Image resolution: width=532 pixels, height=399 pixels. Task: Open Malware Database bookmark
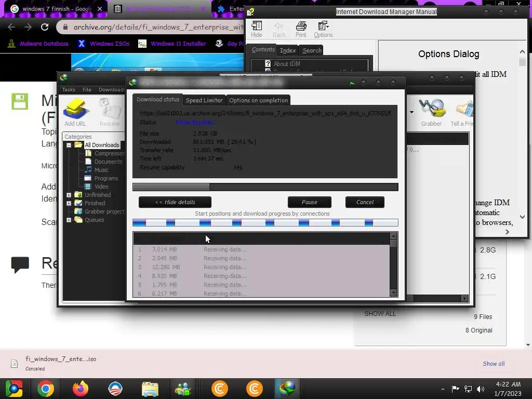point(38,44)
